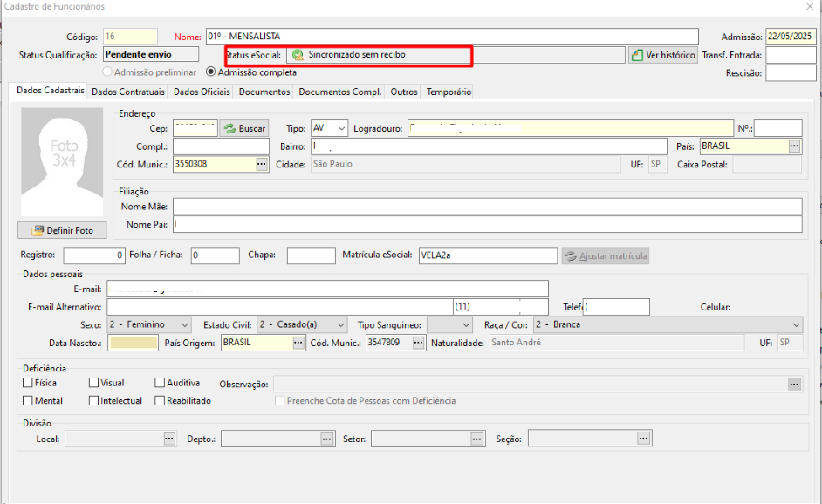This screenshot has width=822, height=504.
Task: Click the Nome field with 01º - MENSALISTA
Action: (452, 37)
